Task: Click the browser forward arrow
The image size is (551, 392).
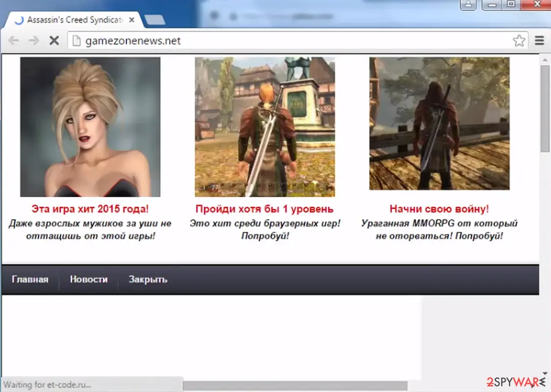Action: [x=34, y=41]
